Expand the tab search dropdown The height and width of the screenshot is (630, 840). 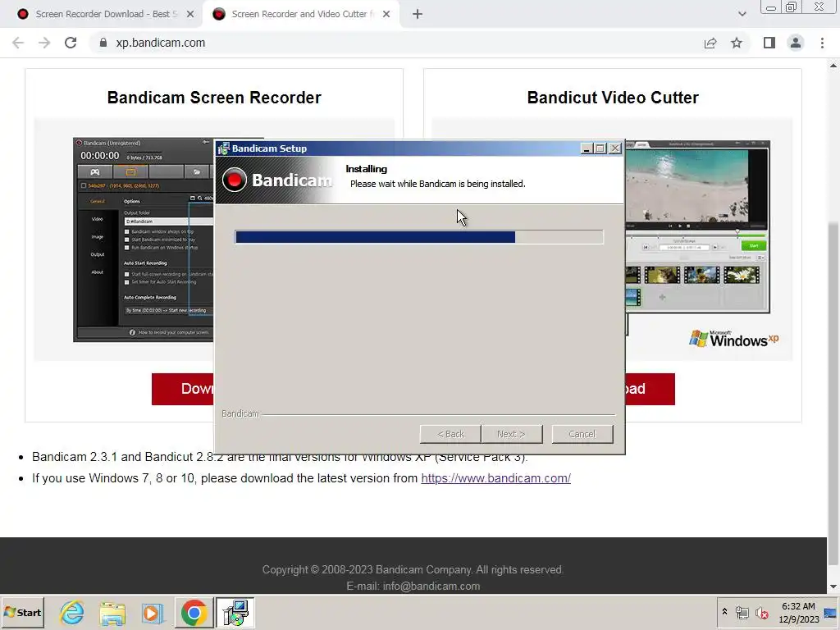(742, 14)
